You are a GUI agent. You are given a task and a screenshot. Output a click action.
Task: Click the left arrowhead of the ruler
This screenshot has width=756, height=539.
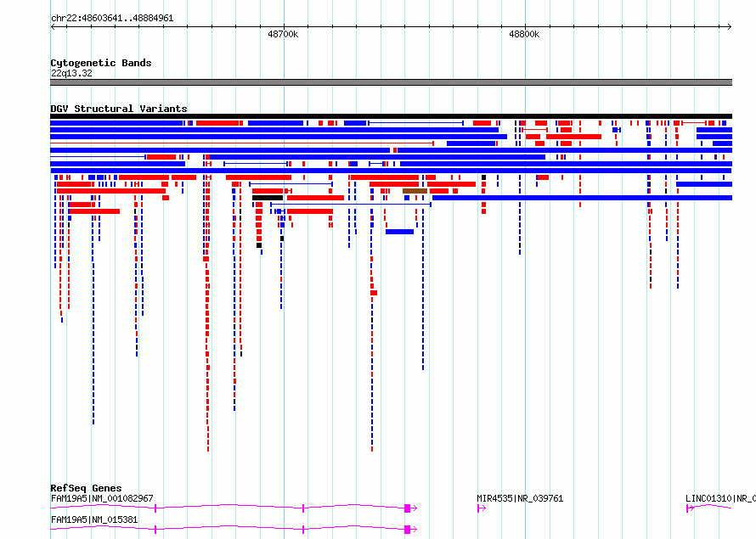[x=53, y=26]
